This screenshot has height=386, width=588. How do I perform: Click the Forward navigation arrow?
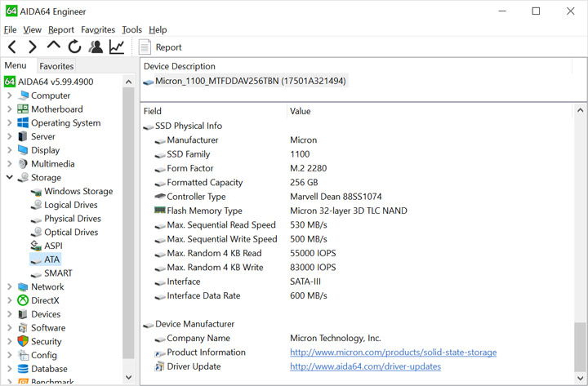point(33,47)
